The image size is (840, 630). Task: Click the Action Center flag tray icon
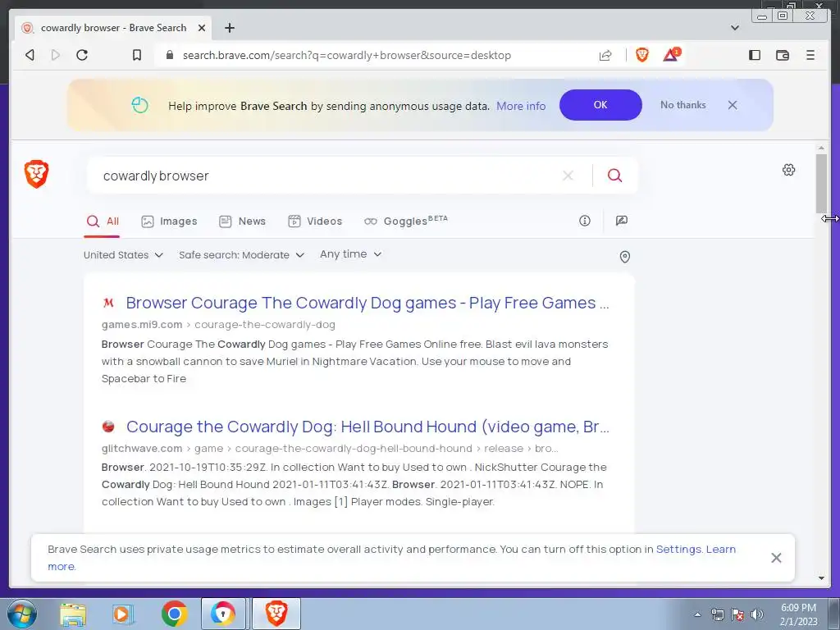click(737, 614)
